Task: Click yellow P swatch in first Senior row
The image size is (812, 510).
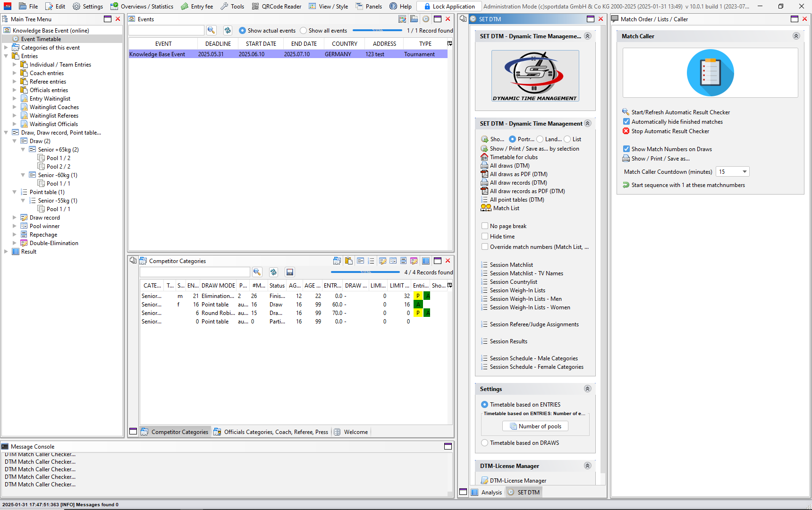Action: coord(418,296)
